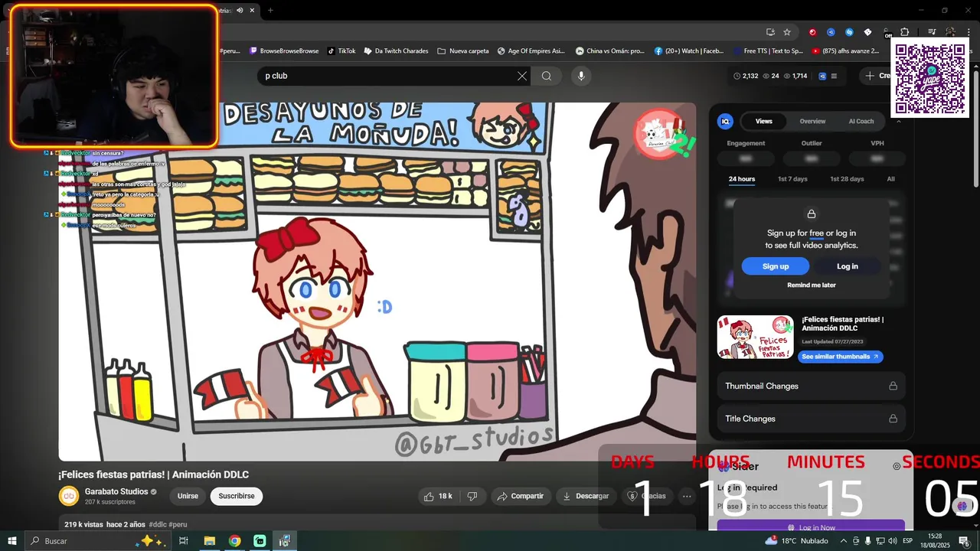Start voice search with the microphone icon
The image size is (980, 551).
coord(581,76)
